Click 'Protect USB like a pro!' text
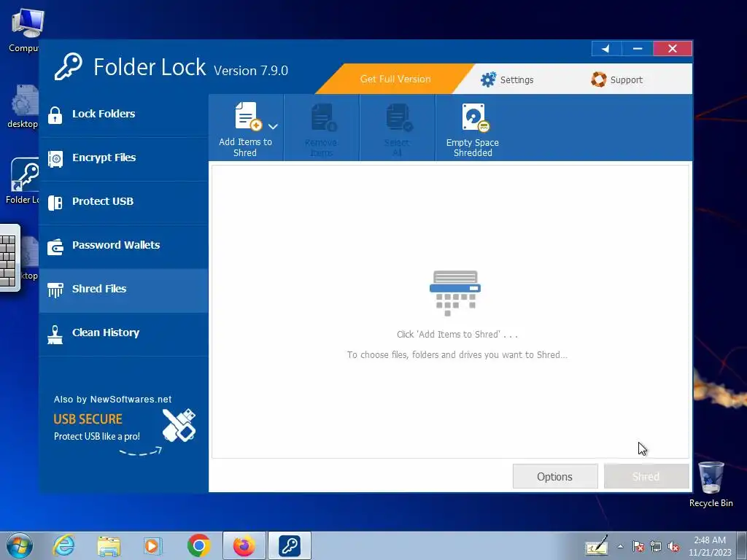Image resolution: width=747 pixels, height=560 pixels. point(97,436)
